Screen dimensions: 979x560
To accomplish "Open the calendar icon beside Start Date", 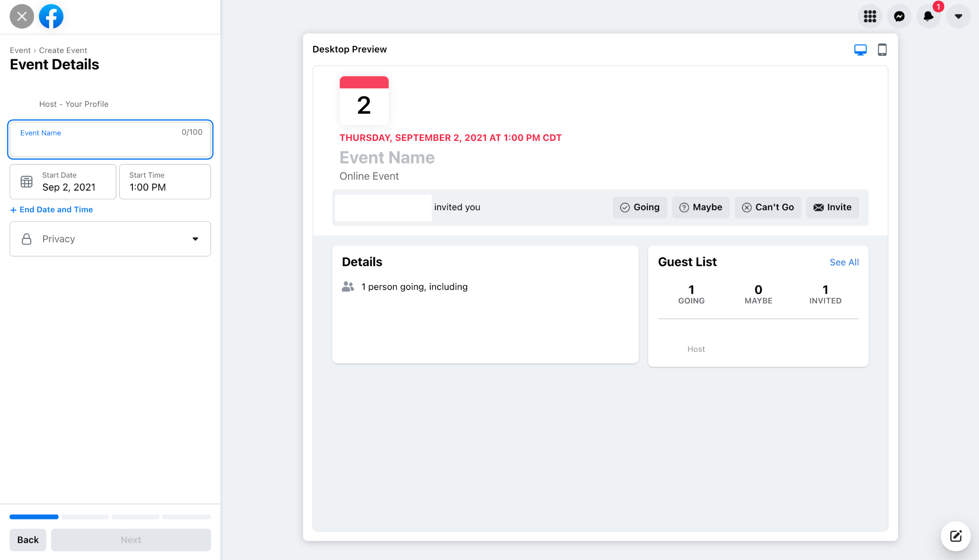I will tap(26, 182).
